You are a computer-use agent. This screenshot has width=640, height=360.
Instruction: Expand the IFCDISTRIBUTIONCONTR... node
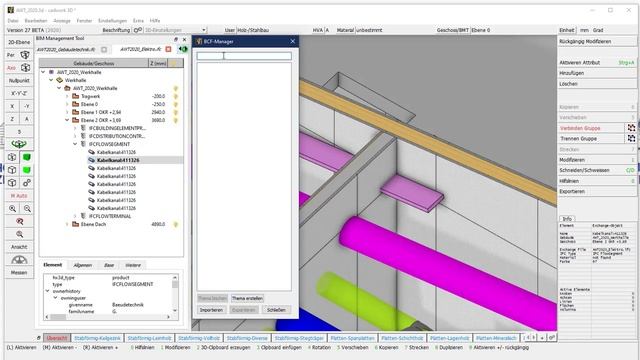coord(75,136)
